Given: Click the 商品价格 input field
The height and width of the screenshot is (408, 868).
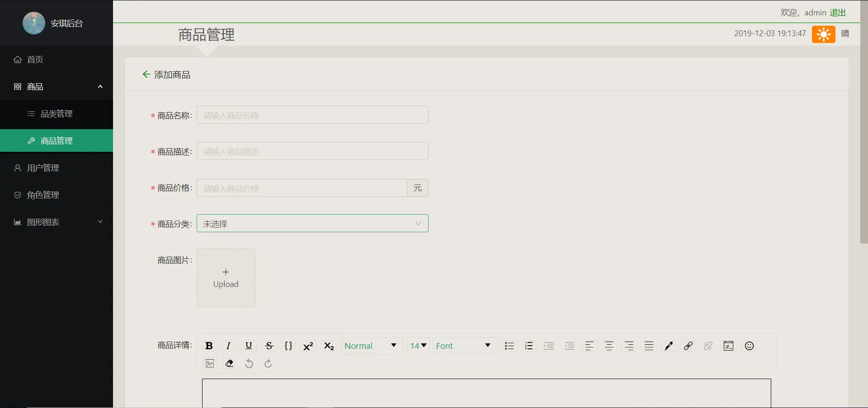Looking at the screenshot, I should pos(302,188).
